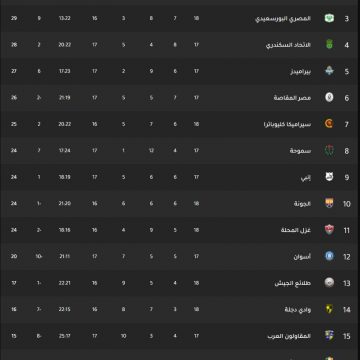Open team المقاولون العرب
This screenshot has height=360, width=360.
289,336
